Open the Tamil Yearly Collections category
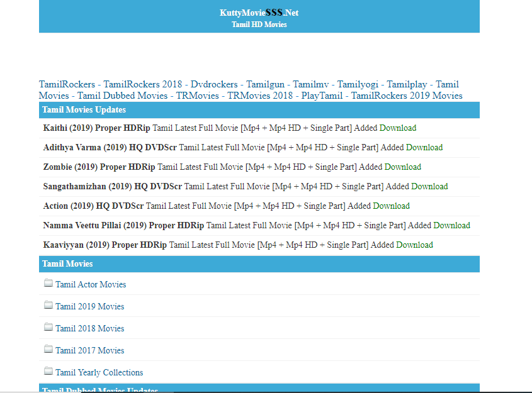The height and width of the screenshot is (393, 532). [99, 372]
